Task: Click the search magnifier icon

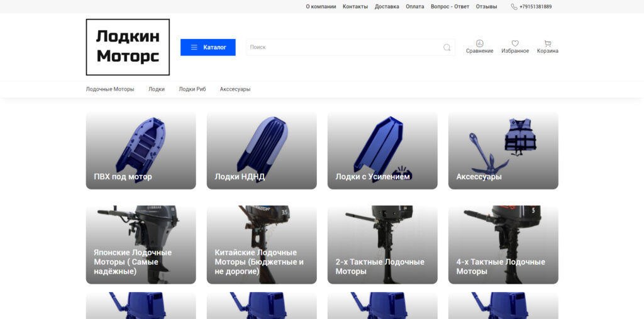Action: point(447,47)
